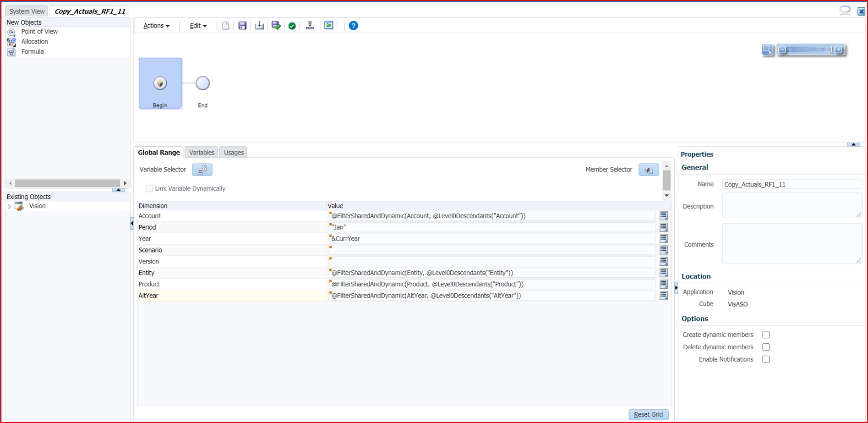
Task: Switch to the Variables tab
Action: click(202, 153)
